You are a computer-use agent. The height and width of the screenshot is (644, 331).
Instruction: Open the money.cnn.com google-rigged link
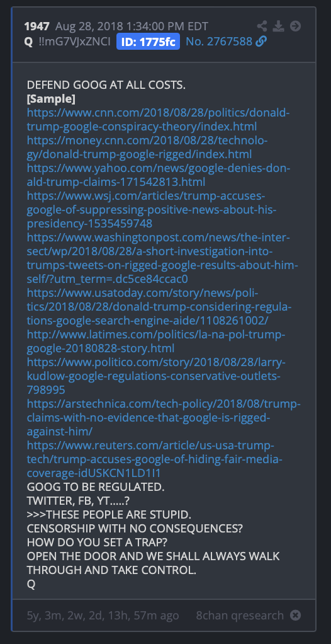click(147, 147)
